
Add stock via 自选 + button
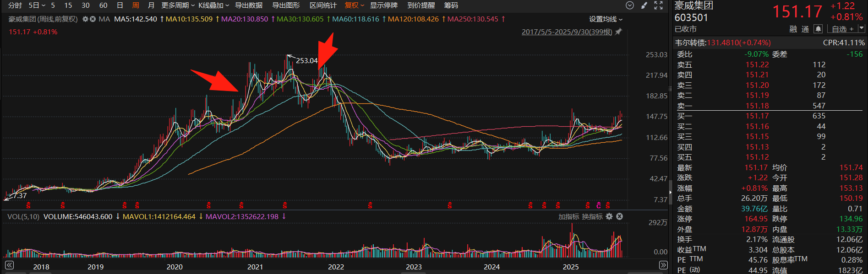(842, 29)
